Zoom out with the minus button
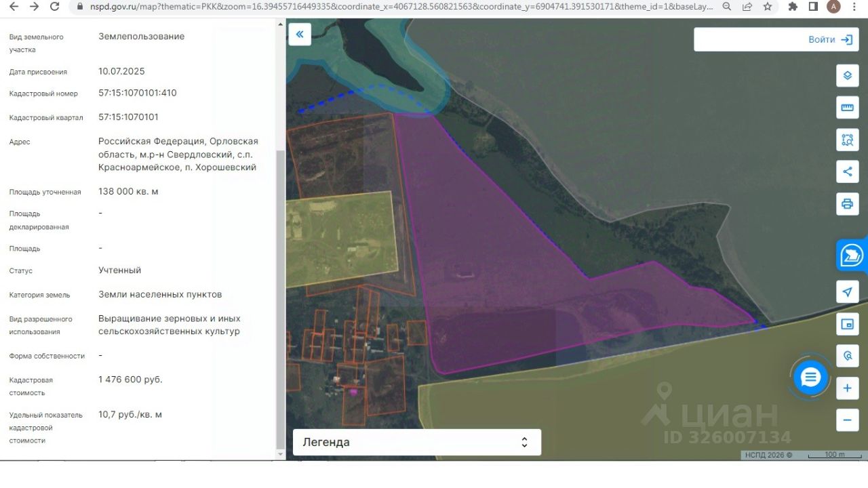The width and height of the screenshot is (868, 488). click(x=847, y=420)
